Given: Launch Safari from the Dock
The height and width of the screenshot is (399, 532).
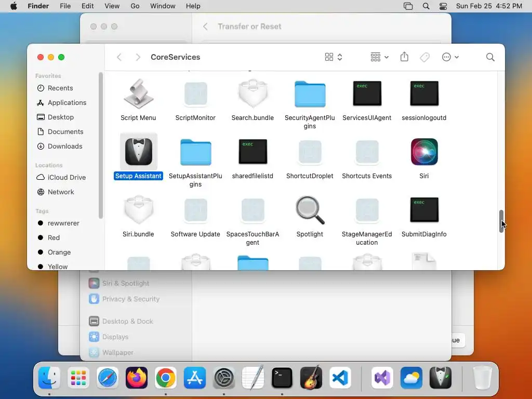Looking at the screenshot, I should [108, 378].
